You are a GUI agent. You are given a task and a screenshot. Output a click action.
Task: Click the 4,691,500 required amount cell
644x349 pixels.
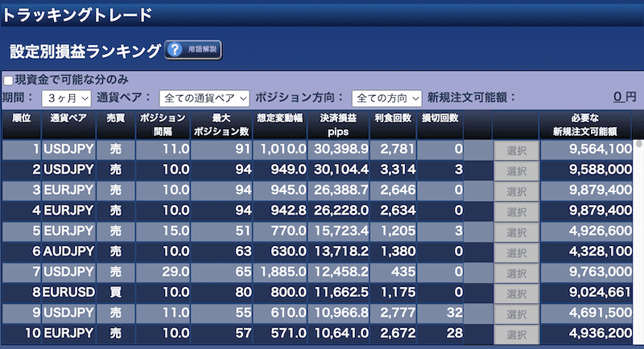click(586, 313)
